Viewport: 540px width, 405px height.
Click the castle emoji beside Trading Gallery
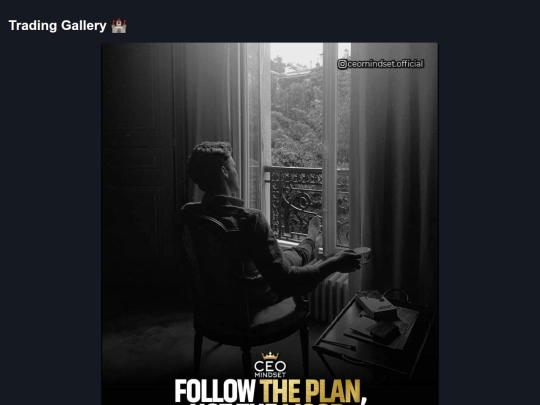(119, 26)
